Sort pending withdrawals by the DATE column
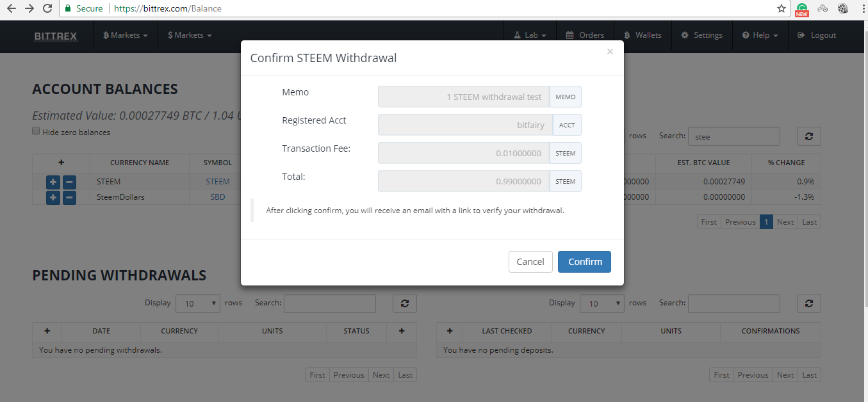 (x=101, y=331)
